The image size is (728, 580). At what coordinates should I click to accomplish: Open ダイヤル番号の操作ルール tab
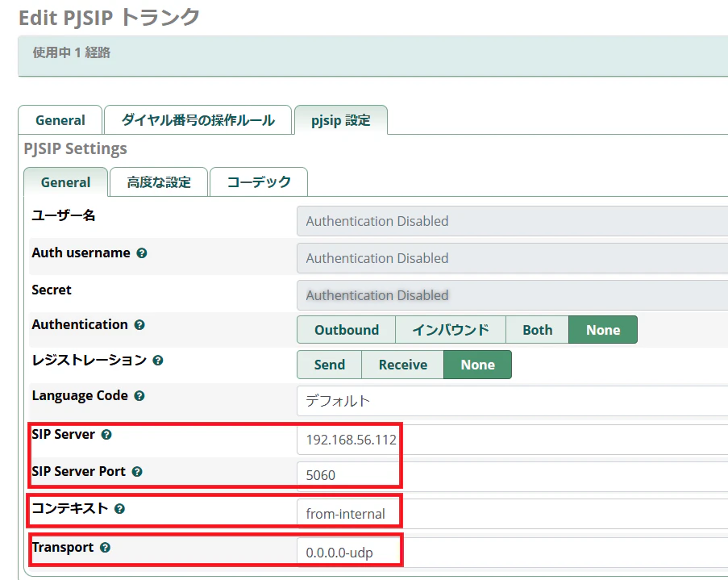(x=198, y=120)
